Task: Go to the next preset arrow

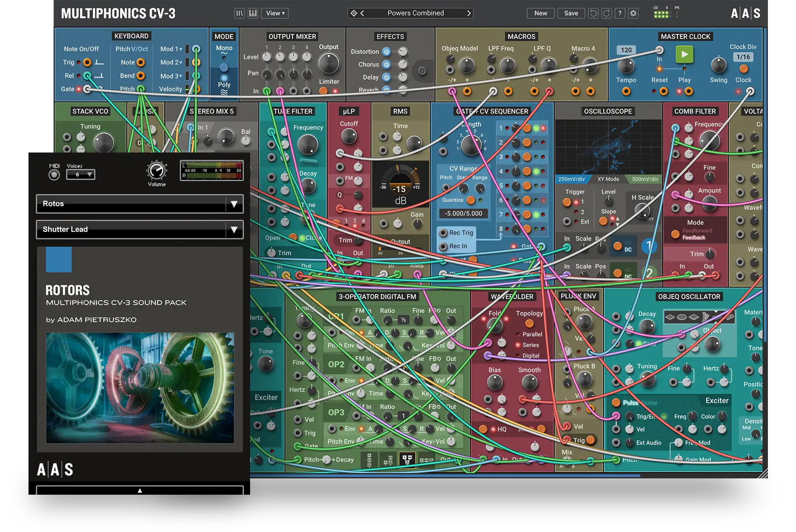Action: pyautogui.click(x=469, y=13)
